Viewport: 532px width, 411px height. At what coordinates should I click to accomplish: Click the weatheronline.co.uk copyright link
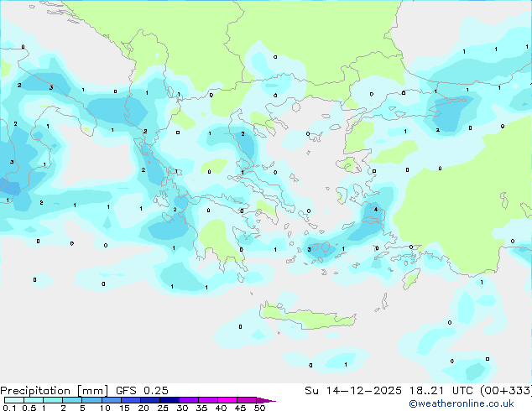(462, 404)
